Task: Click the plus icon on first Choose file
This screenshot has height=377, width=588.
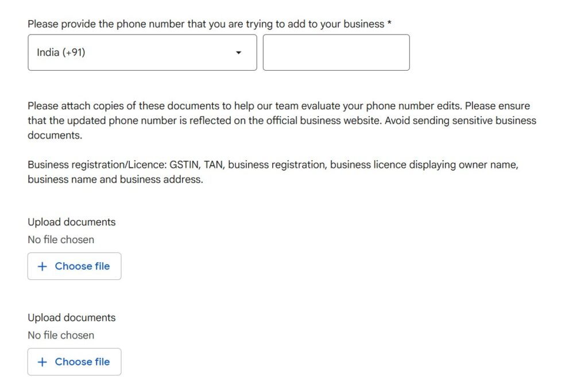Action: [x=42, y=267]
